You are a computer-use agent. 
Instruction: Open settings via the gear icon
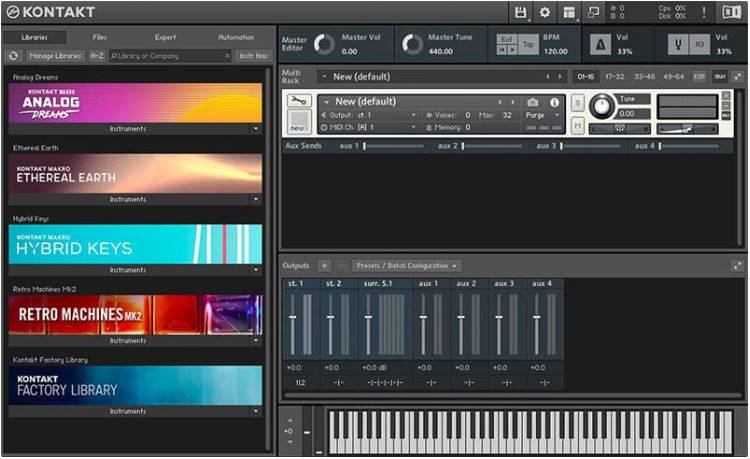545,12
